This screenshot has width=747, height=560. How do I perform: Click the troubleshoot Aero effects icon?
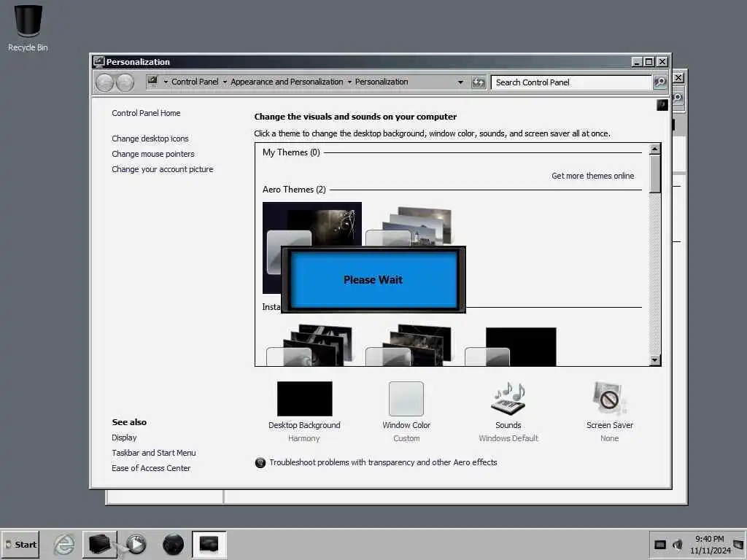pyautogui.click(x=260, y=462)
